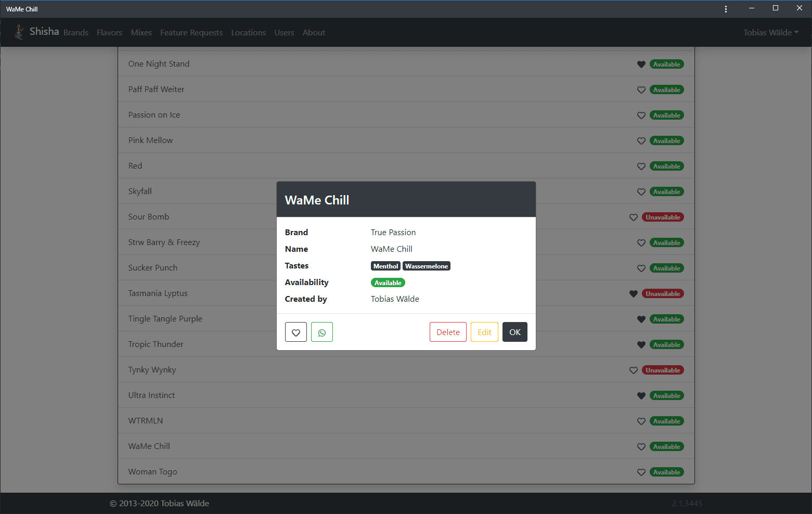This screenshot has height=514, width=812.
Task: Unfavorite Ultra Instinct via filled heart
Action: click(641, 396)
